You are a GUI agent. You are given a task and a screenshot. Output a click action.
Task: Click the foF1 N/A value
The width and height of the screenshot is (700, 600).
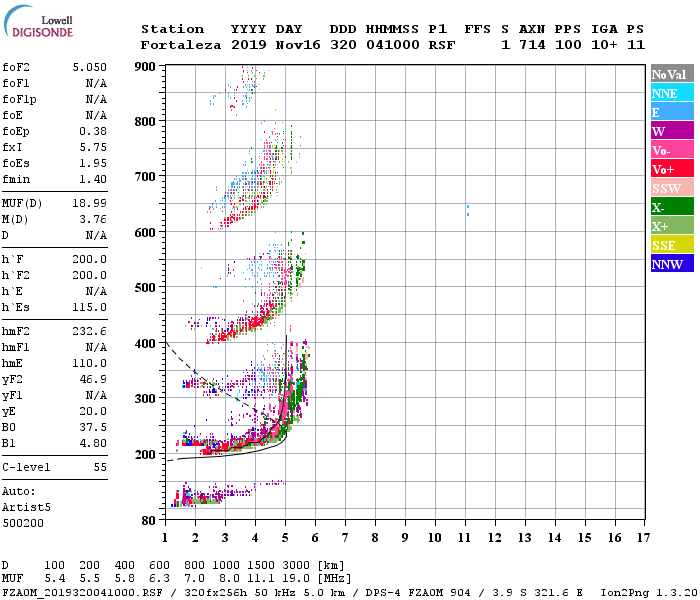[x=96, y=83]
